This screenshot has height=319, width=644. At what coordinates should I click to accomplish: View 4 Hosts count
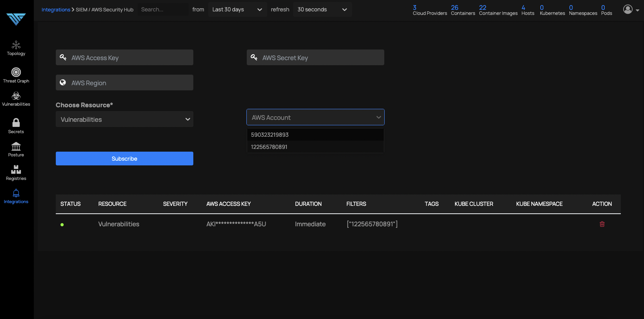528,10
